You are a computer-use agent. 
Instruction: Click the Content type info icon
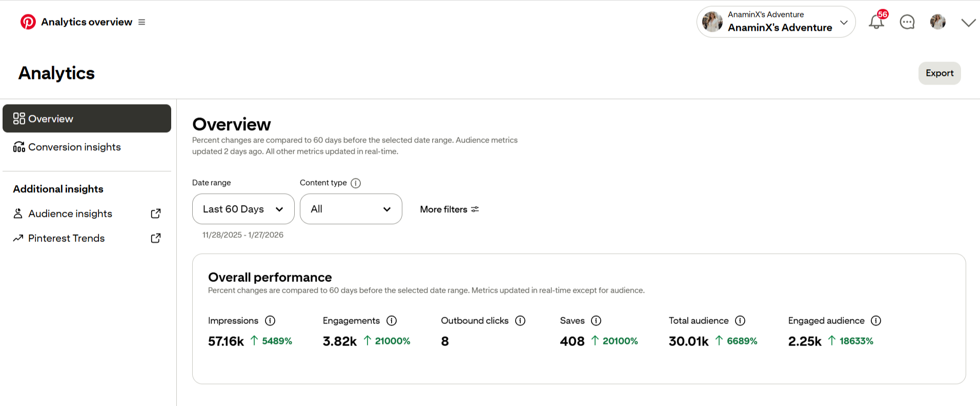[356, 183]
